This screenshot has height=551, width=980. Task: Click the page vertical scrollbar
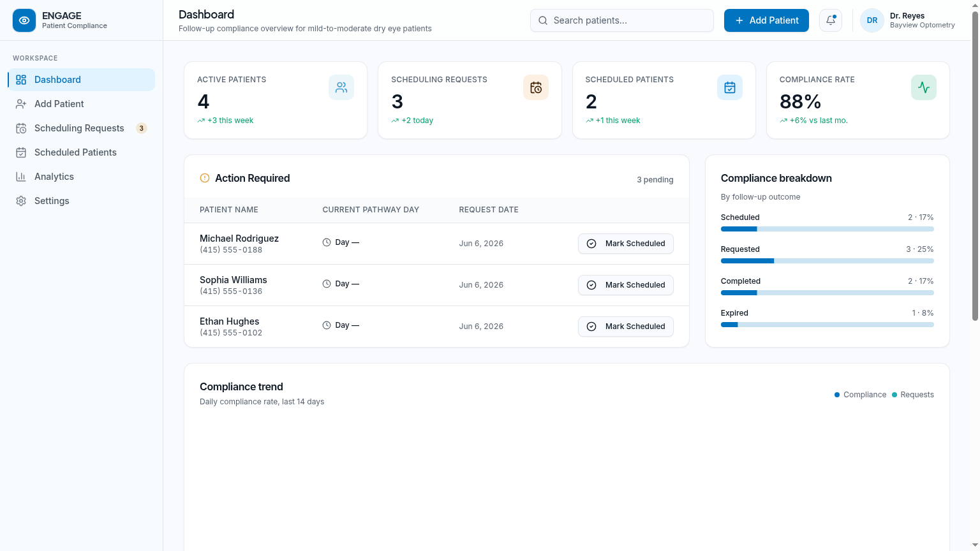point(975,166)
